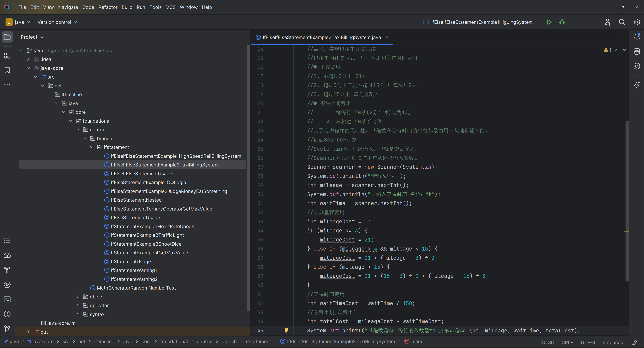Expand the syntax package node
This screenshot has height=348, width=644.
coord(77,314)
